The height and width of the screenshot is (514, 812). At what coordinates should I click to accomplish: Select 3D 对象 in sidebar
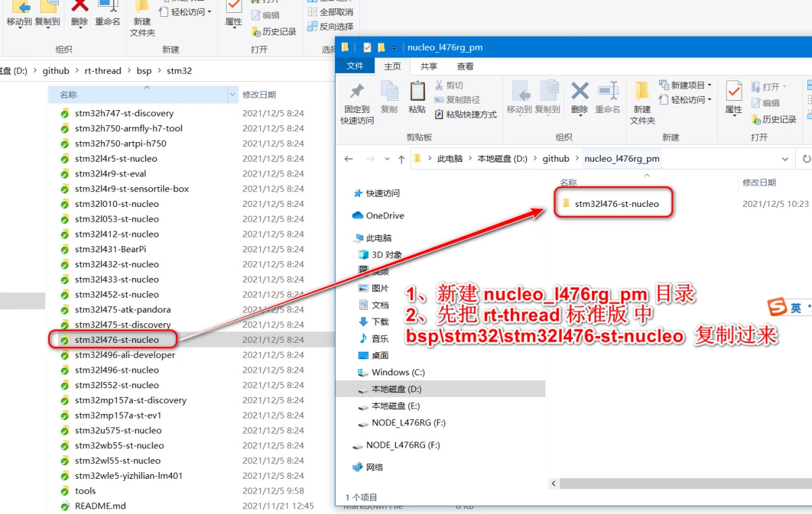380,255
